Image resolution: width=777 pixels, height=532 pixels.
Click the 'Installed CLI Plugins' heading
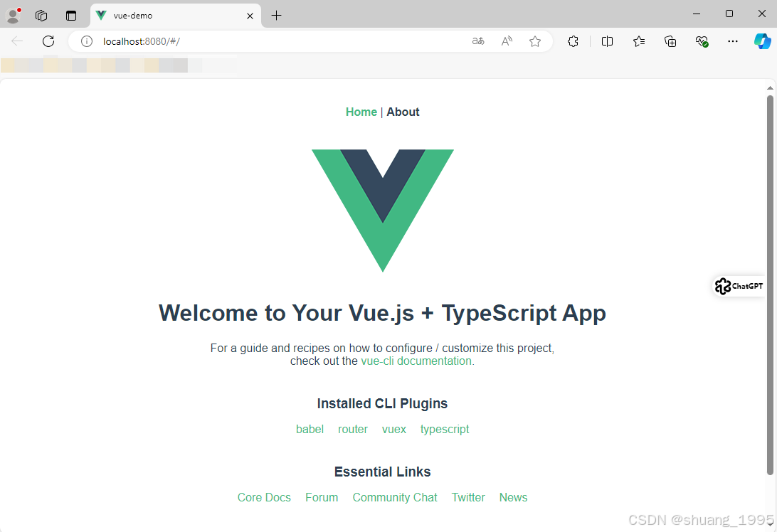coord(382,404)
